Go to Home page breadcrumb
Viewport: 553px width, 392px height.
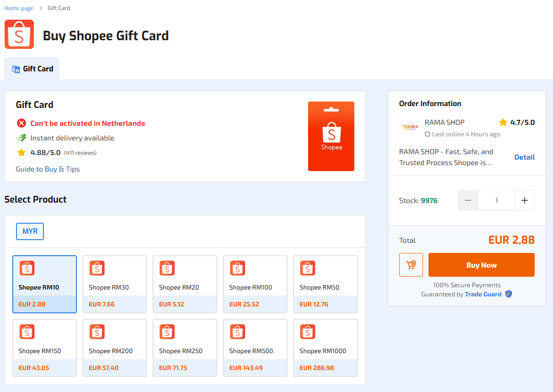tap(19, 8)
